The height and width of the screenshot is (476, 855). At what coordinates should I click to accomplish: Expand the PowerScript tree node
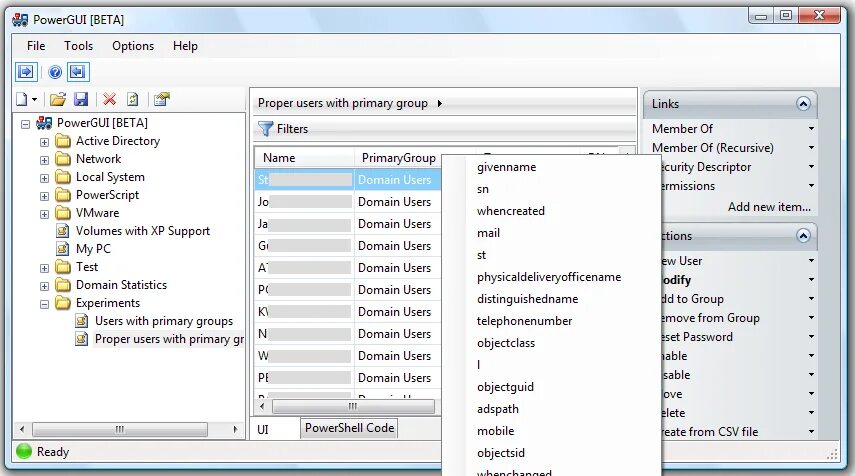pyautogui.click(x=44, y=196)
